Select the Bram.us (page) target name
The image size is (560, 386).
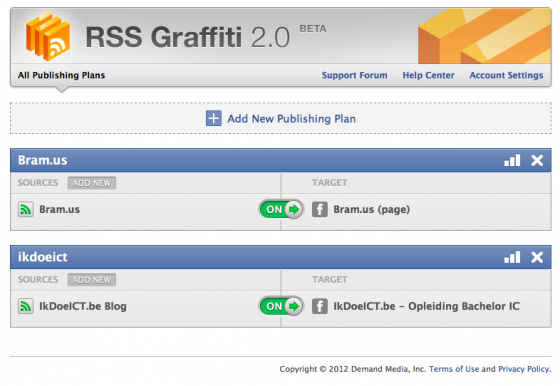(x=371, y=209)
